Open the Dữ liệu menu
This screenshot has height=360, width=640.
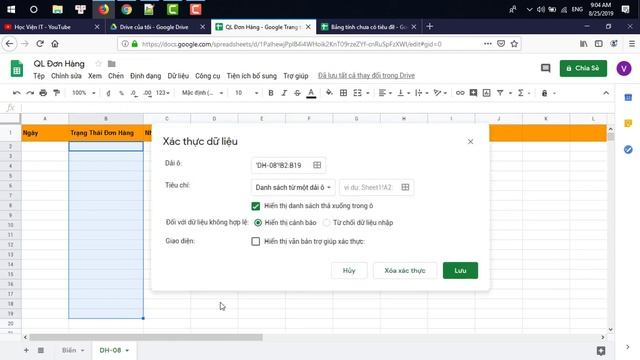(x=178, y=76)
